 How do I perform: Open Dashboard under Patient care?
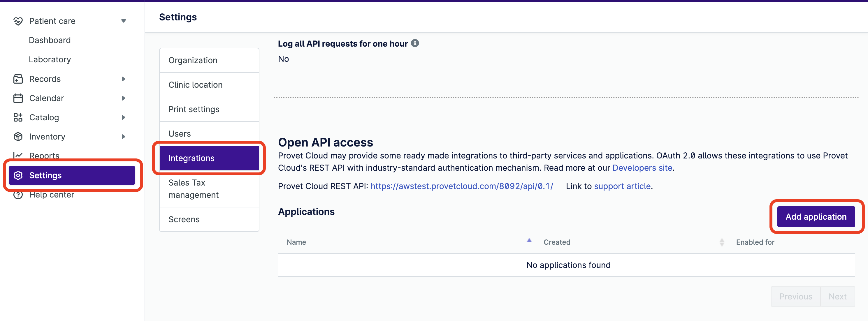(50, 40)
